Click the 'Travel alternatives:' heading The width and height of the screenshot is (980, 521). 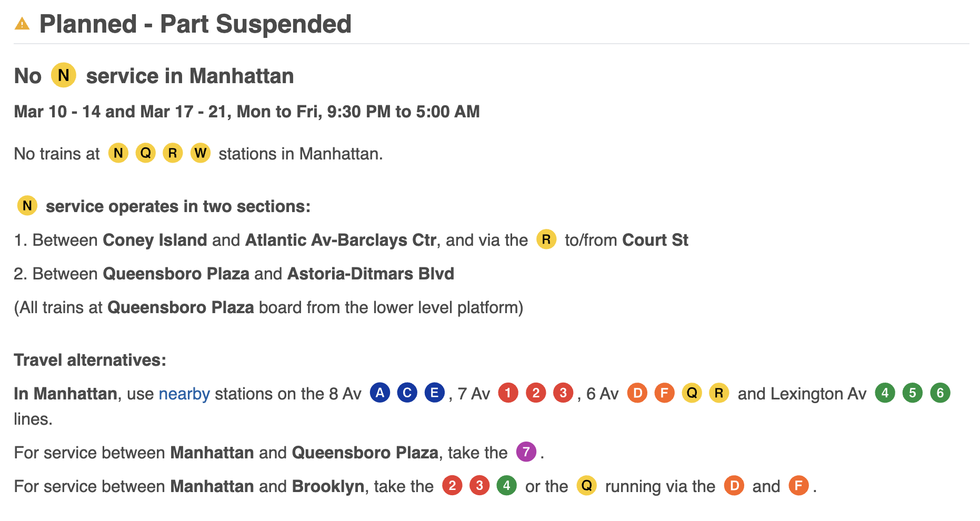(x=90, y=360)
